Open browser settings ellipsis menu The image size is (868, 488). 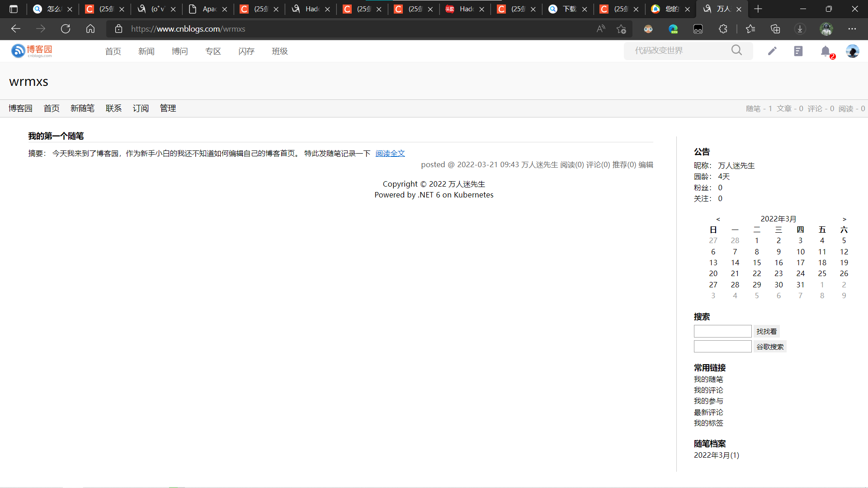pos(852,29)
